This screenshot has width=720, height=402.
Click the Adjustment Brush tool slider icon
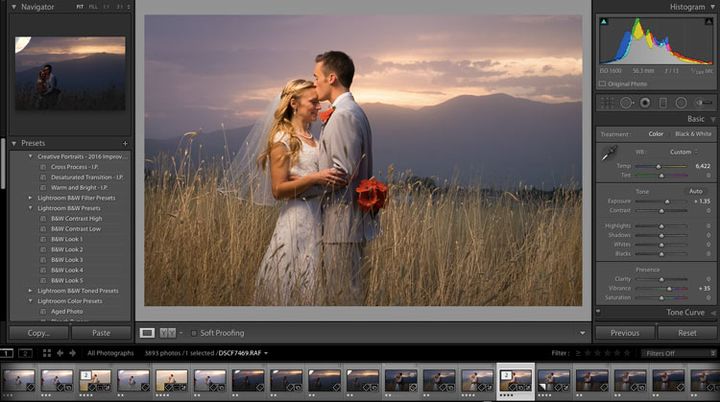click(x=701, y=103)
